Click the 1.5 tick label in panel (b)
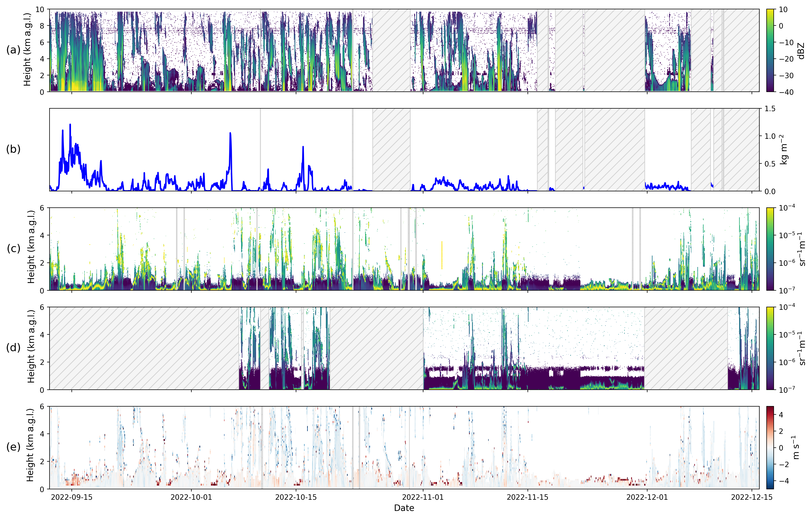 770,109
